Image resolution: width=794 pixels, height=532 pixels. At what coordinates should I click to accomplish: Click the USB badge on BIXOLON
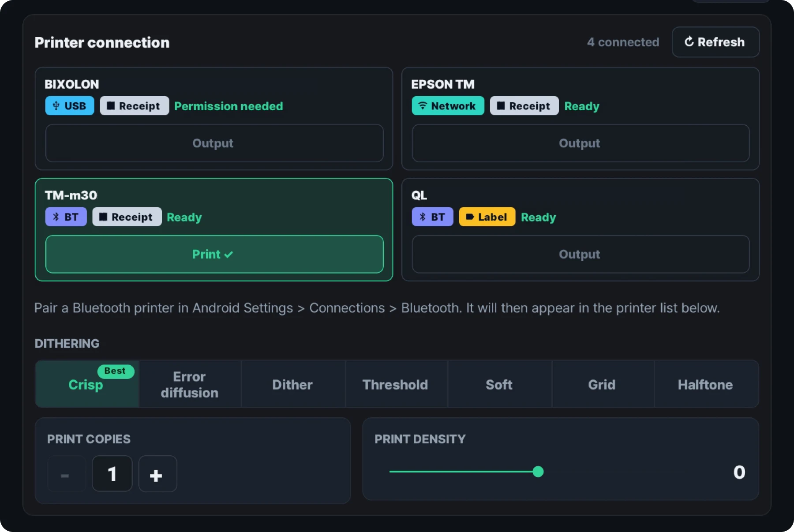coord(70,106)
